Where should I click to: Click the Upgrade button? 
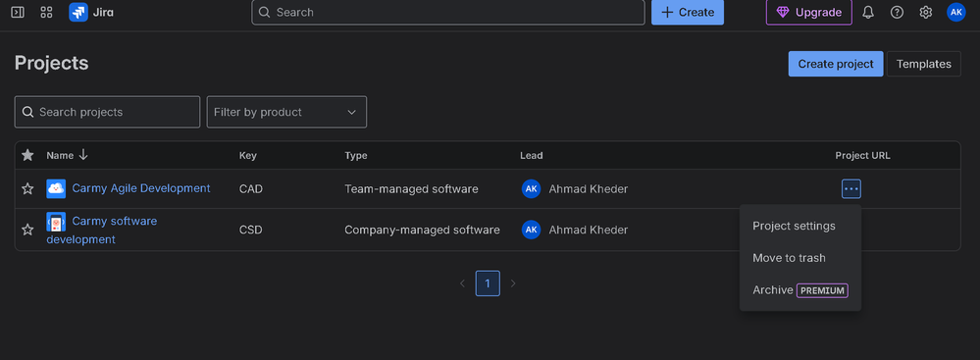pos(809,12)
